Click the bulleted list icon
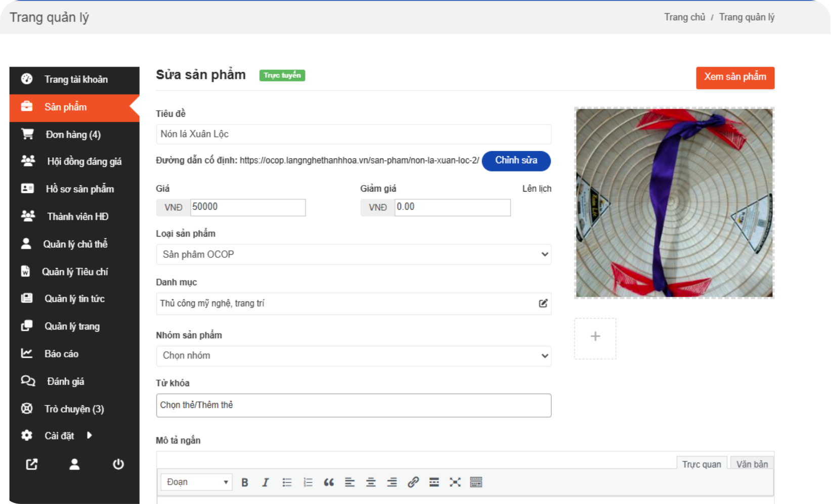 (x=287, y=482)
